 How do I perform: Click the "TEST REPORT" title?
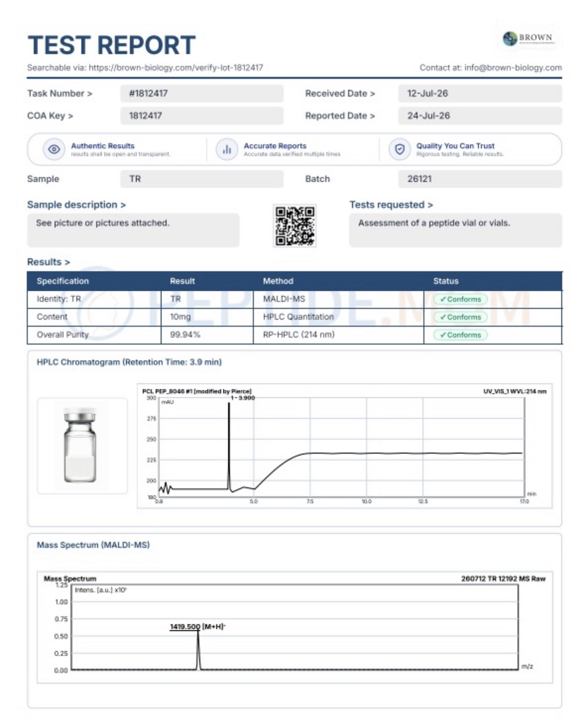tap(112, 45)
